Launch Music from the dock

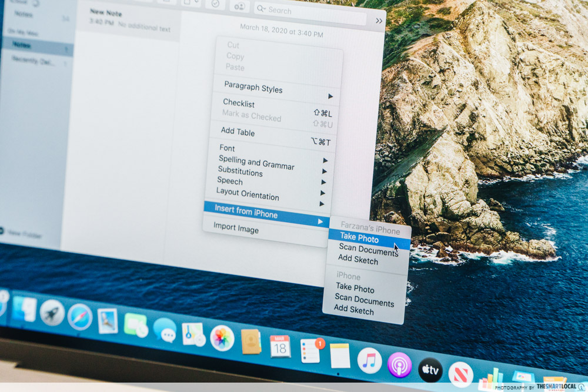369,360
